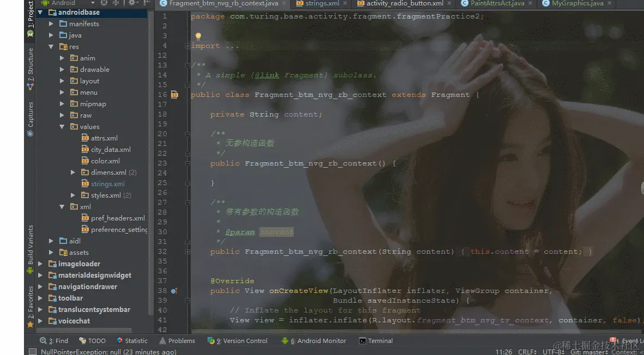
Task: Open the TODO tool window
Action: [x=93, y=341]
